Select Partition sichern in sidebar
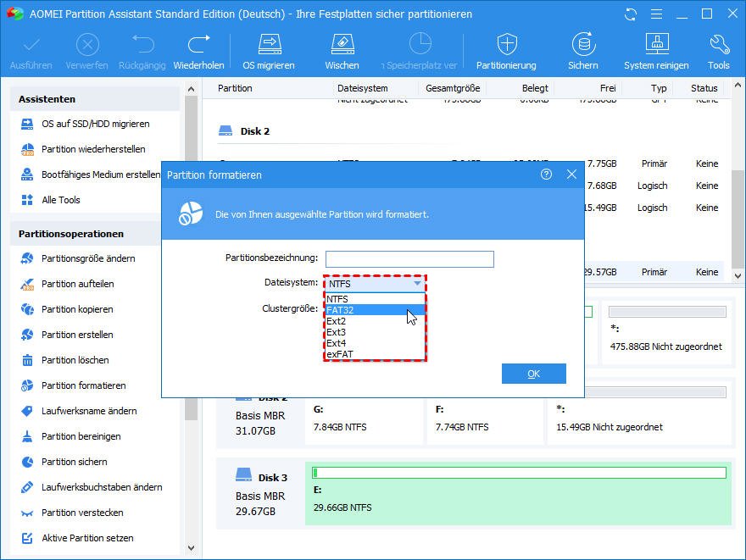This screenshot has height=560, width=746. click(75, 462)
